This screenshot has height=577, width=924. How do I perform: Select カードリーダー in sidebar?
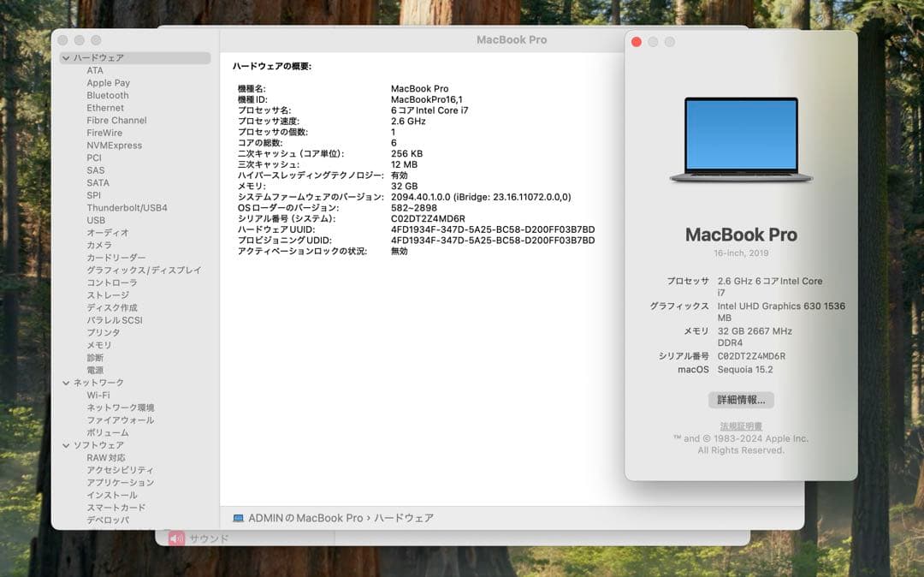(x=116, y=258)
